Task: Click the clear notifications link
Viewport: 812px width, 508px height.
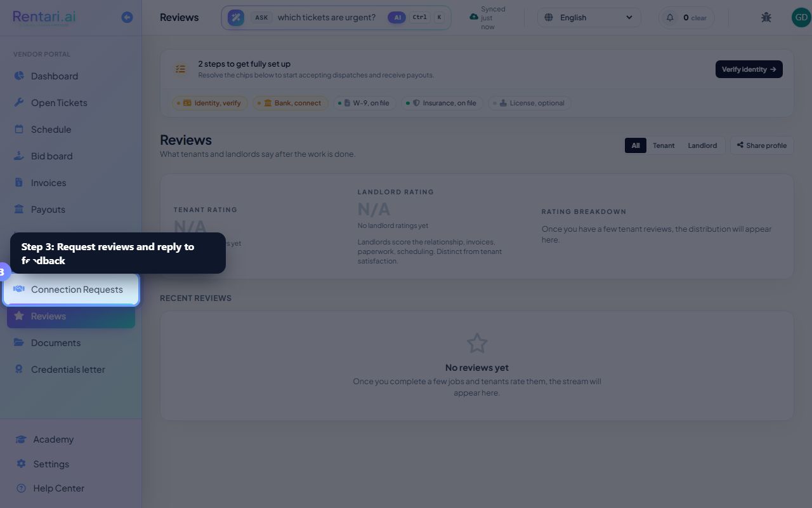Action: 699,18
